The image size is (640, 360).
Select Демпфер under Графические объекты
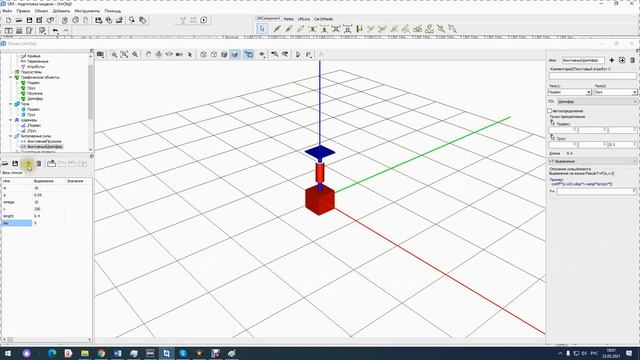(35, 98)
